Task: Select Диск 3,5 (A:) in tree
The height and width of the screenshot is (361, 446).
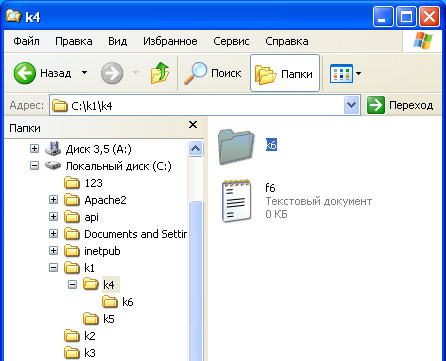Action: click(98, 149)
